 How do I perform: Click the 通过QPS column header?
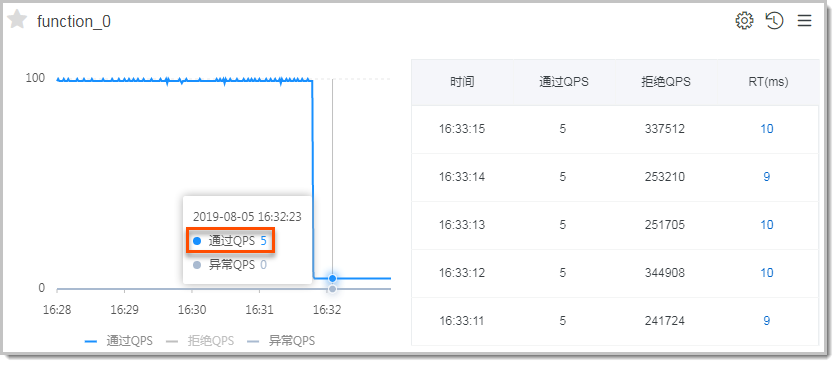[x=564, y=82]
